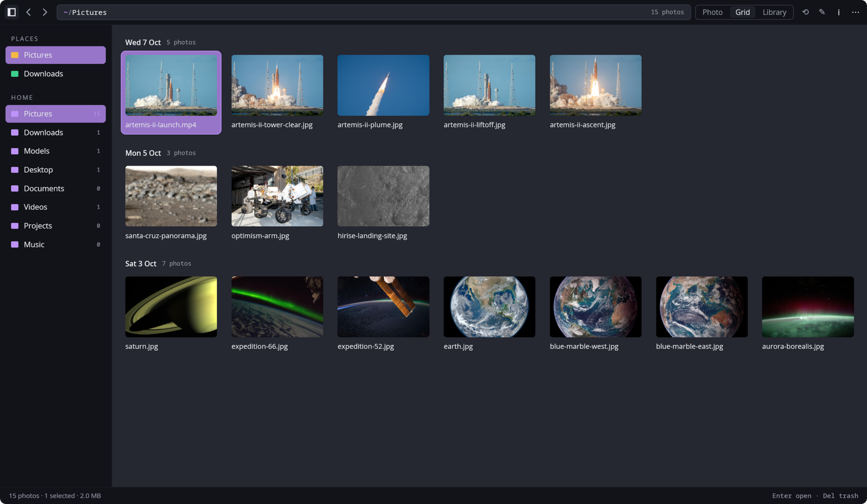
Task: Click the rotate icon in toolbar
Action: pyautogui.click(x=805, y=12)
